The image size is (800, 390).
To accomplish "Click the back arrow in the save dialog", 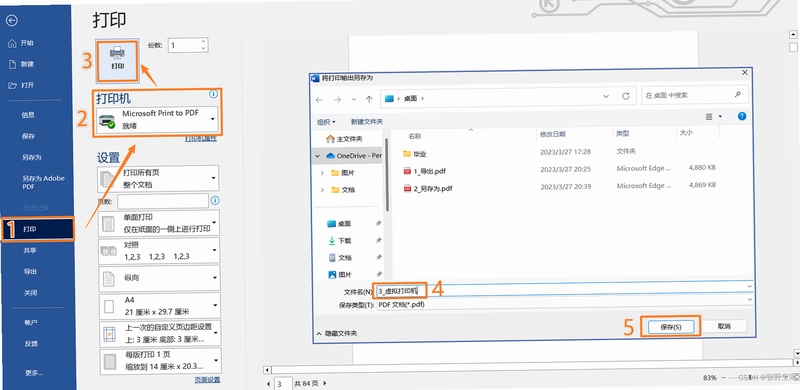I will coord(319,100).
